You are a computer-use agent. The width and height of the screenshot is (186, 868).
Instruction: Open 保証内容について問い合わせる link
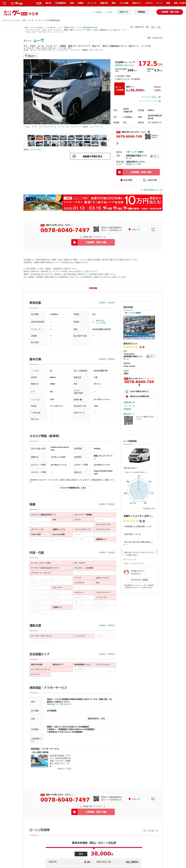click(59, 704)
